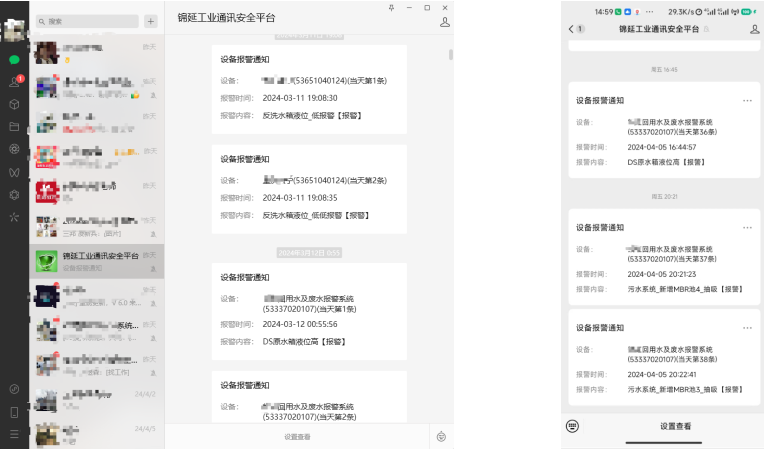Open the Files folder icon in sidebar
Screen dimensions: 764x455
pyautogui.click(x=14, y=127)
